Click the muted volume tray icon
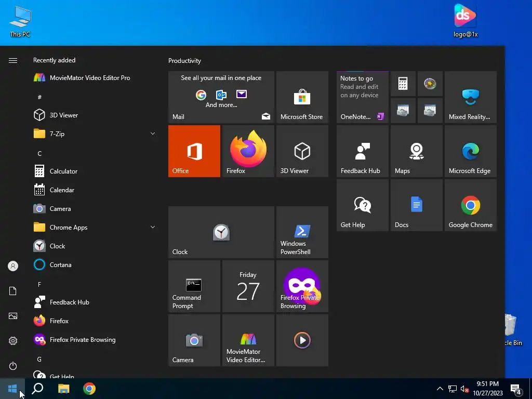Screen dimensions: 532x399 coord(464,389)
